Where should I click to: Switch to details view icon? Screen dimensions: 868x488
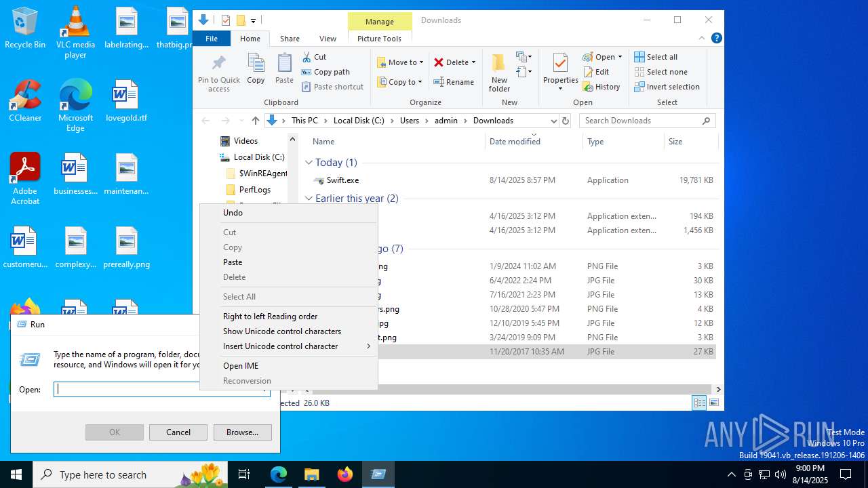pyautogui.click(x=699, y=403)
